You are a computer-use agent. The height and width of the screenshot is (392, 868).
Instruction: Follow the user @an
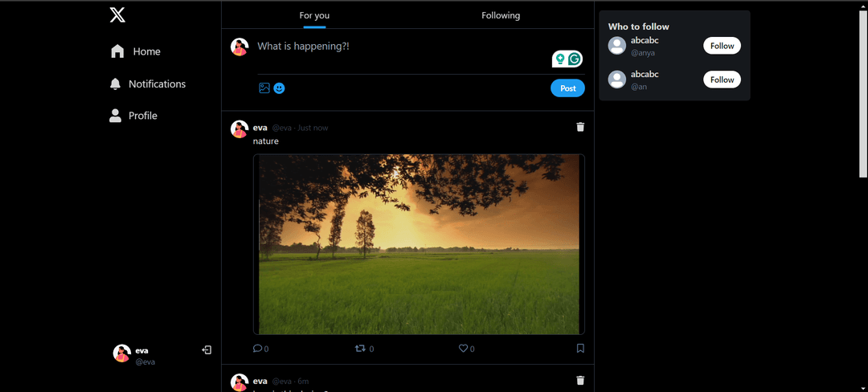click(722, 80)
